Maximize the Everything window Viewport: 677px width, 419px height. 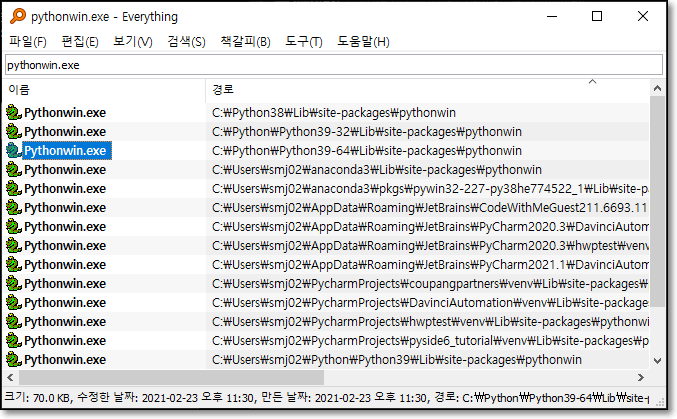click(x=597, y=16)
